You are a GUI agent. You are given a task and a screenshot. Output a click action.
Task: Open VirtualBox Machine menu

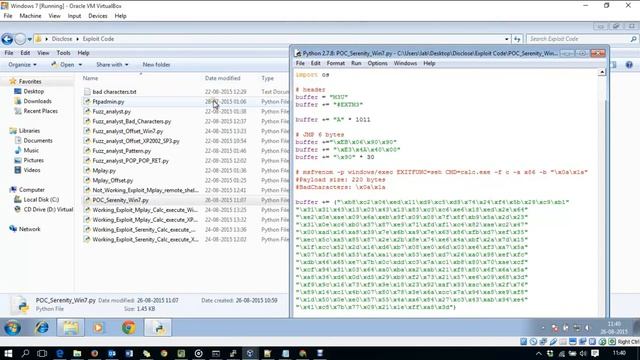point(30,16)
